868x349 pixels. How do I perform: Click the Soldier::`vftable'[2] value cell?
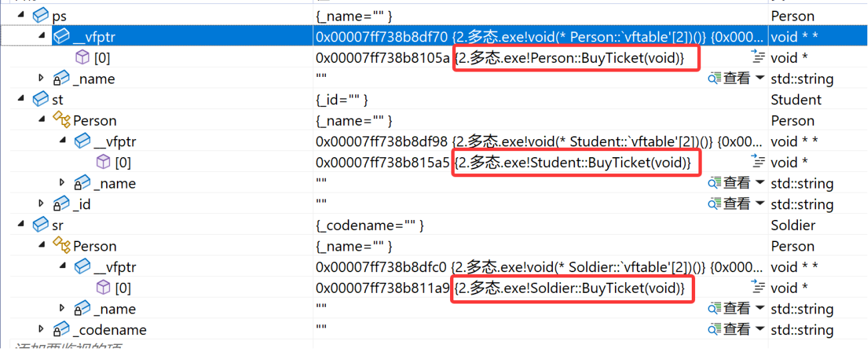coord(540,267)
